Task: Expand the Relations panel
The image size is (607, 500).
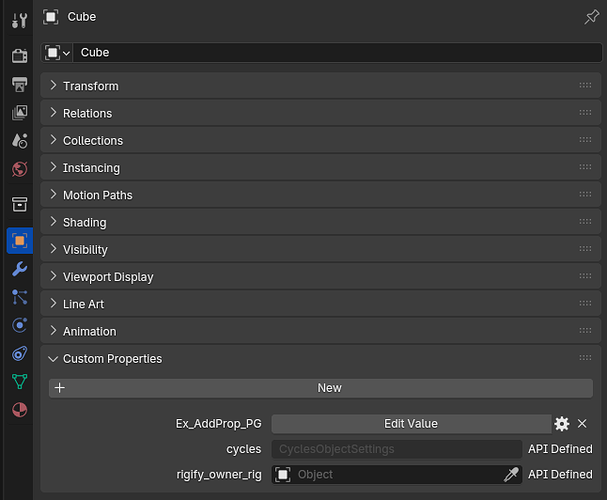Action: point(321,113)
